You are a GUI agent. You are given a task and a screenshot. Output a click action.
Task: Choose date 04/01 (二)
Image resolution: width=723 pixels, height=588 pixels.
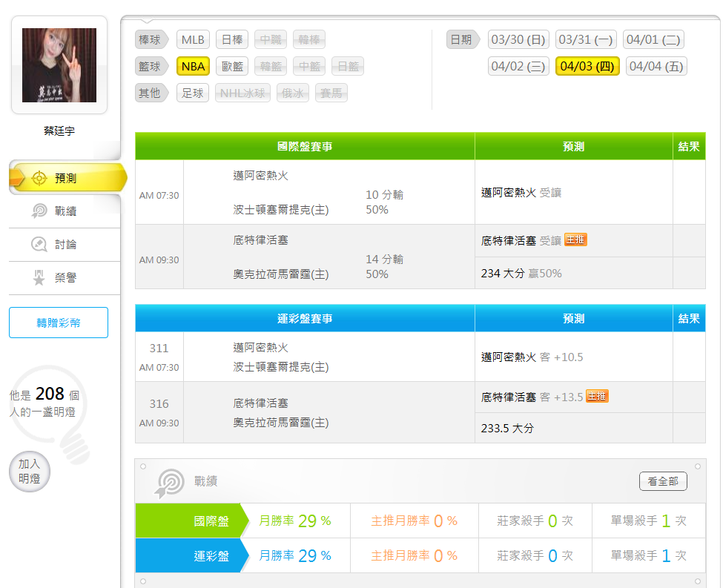653,39
